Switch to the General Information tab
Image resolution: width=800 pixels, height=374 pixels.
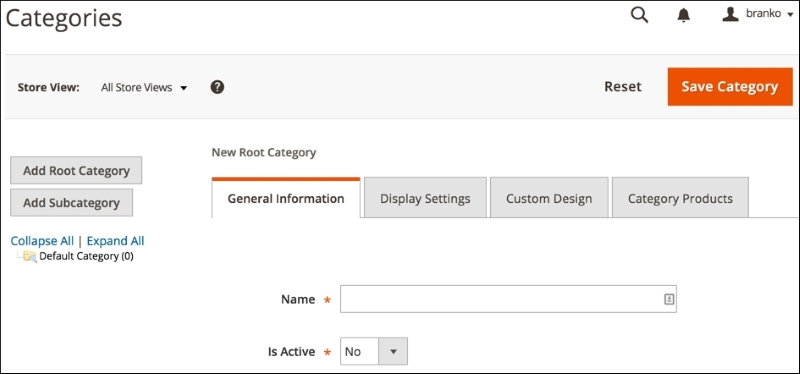click(x=286, y=198)
